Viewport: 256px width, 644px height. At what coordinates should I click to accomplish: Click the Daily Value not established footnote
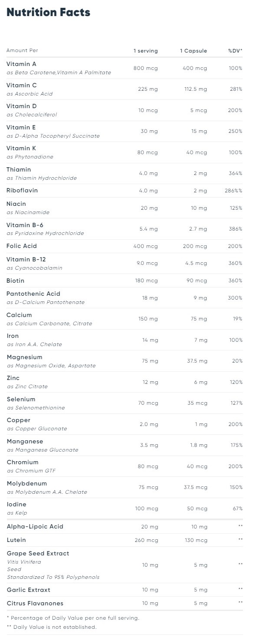point(52,627)
